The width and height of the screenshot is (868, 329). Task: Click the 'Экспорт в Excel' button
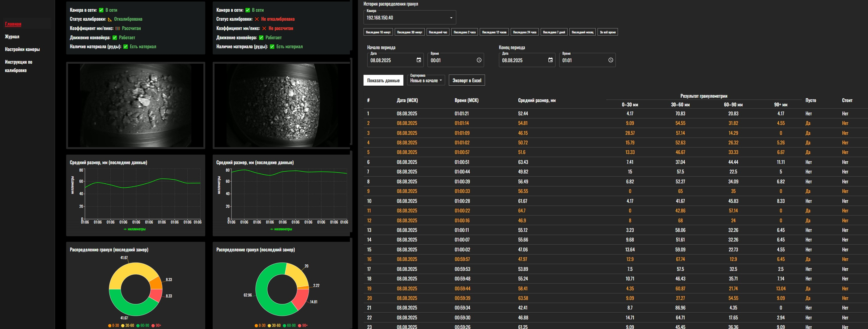click(467, 80)
